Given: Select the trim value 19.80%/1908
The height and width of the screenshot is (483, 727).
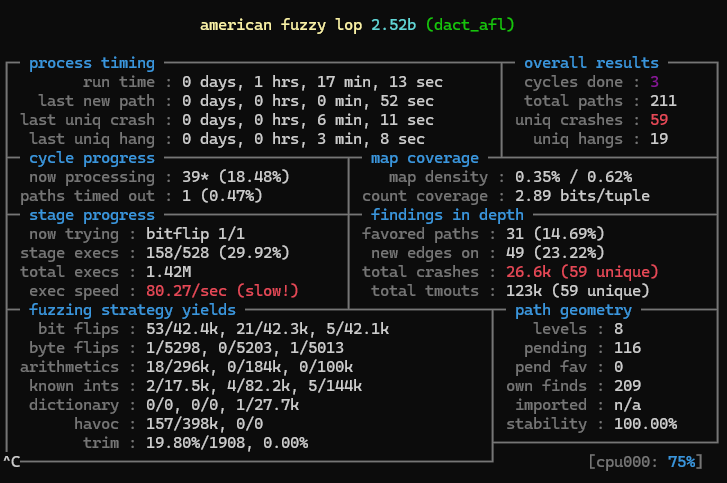Looking at the screenshot, I should (195, 443).
